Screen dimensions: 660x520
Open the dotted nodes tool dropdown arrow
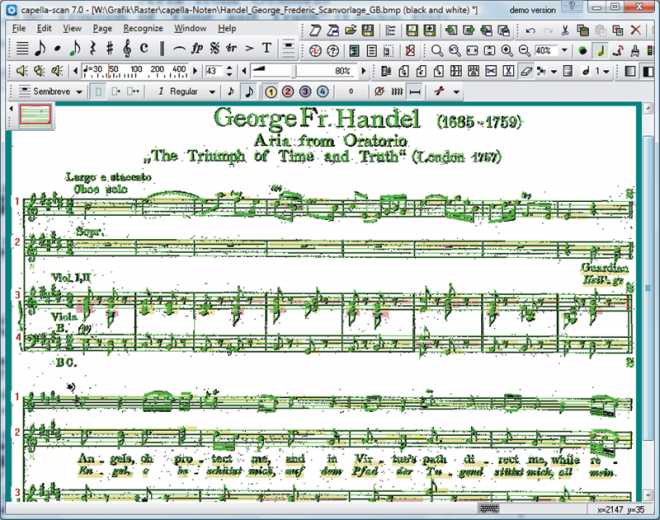pyautogui.click(x=554, y=72)
